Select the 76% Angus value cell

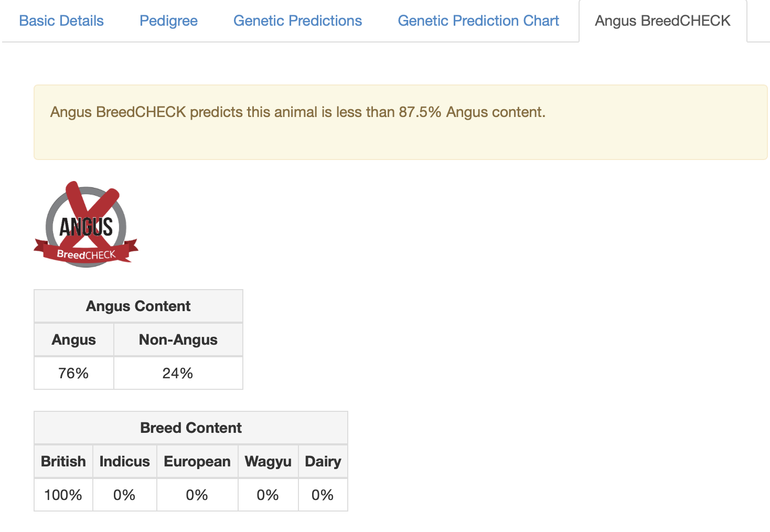pyautogui.click(x=73, y=373)
